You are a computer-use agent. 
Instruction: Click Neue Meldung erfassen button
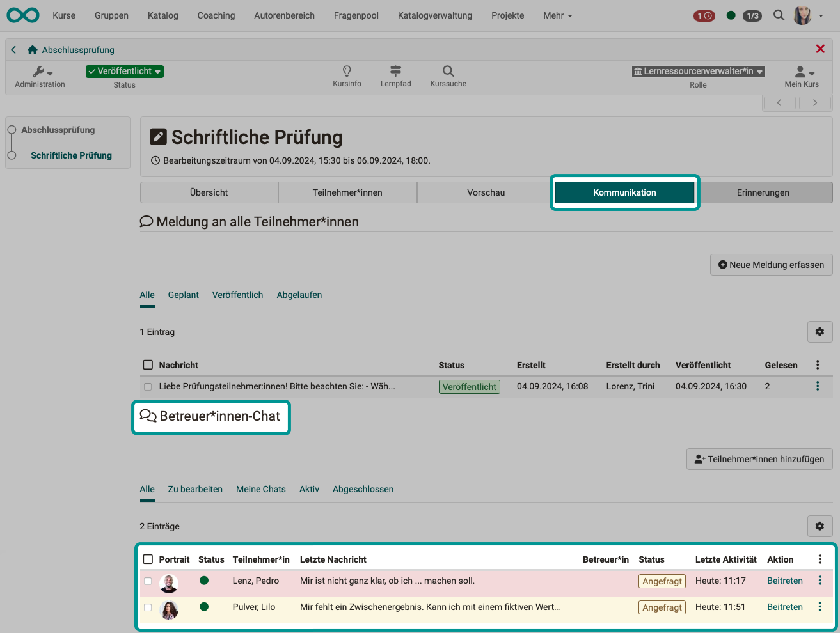[x=771, y=265]
